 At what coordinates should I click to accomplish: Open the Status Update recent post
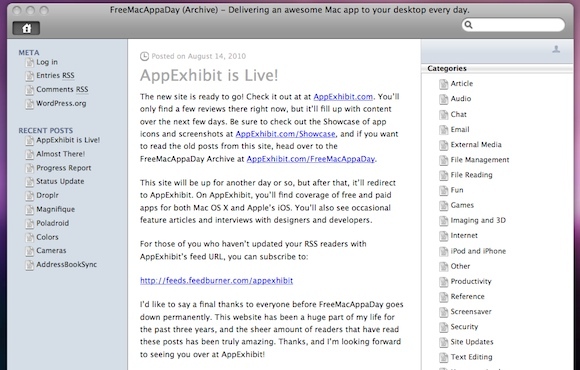(x=60, y=181)
